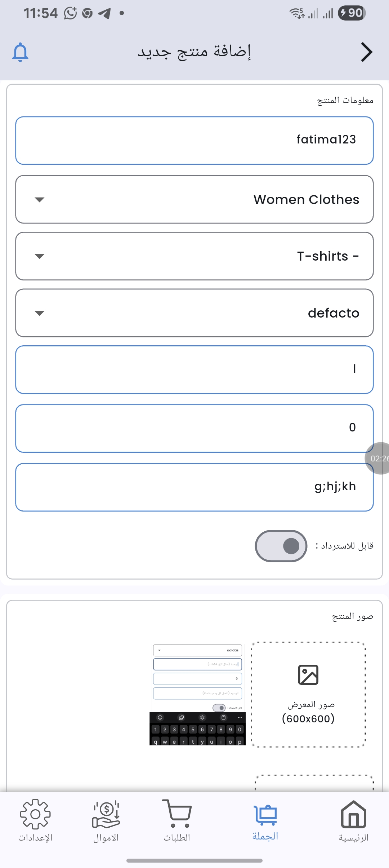Open the settings gear icon
This screenshot has width=389, height=868.
pos(35,814)
